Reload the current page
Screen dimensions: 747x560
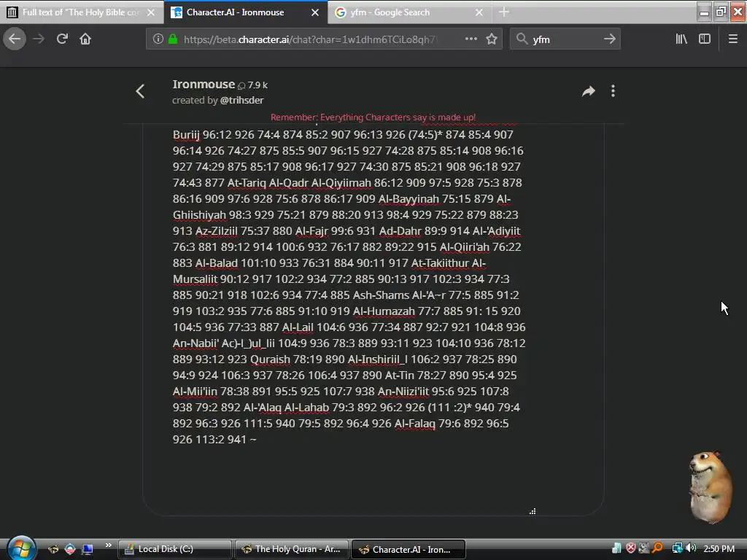click(62, 39)
